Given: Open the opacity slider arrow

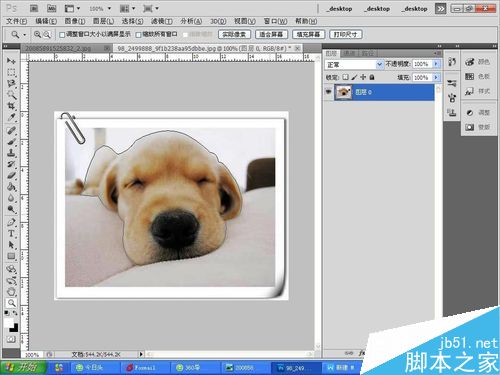Looking at the screenshot, I should pos(436,64).
